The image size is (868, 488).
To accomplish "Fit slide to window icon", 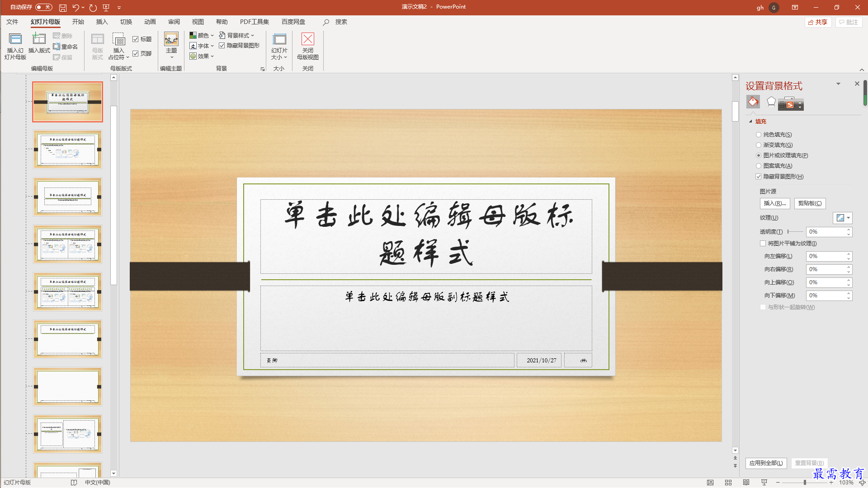I will click(x=862, y=483).
